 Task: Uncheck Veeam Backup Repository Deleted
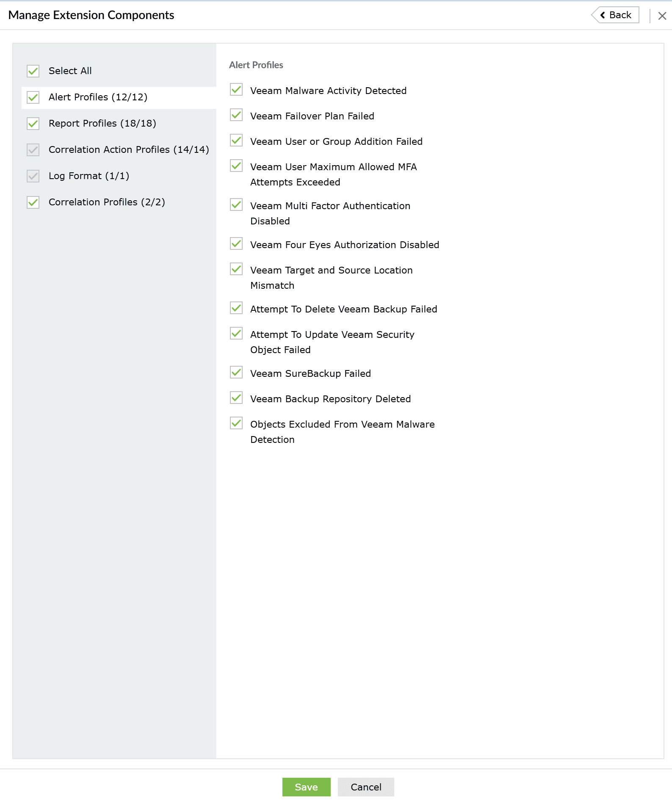click(x=236, y=398)
